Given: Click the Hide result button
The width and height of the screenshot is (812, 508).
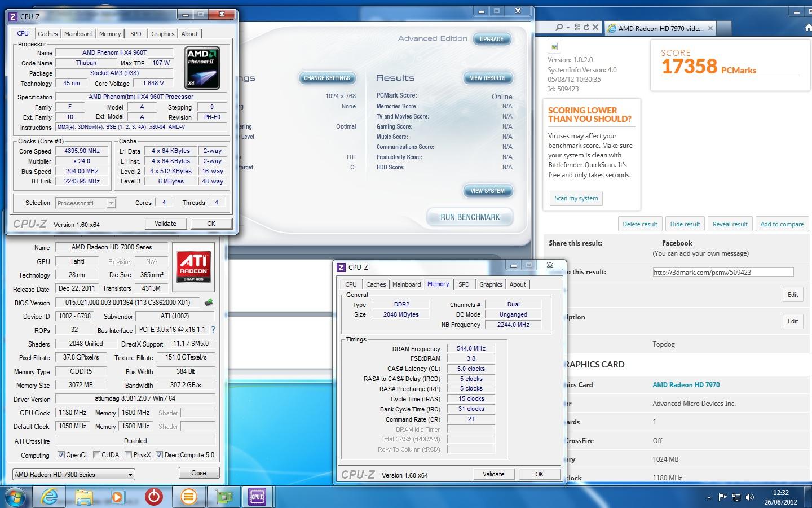Looking at the screenshot, I should 685,224.
